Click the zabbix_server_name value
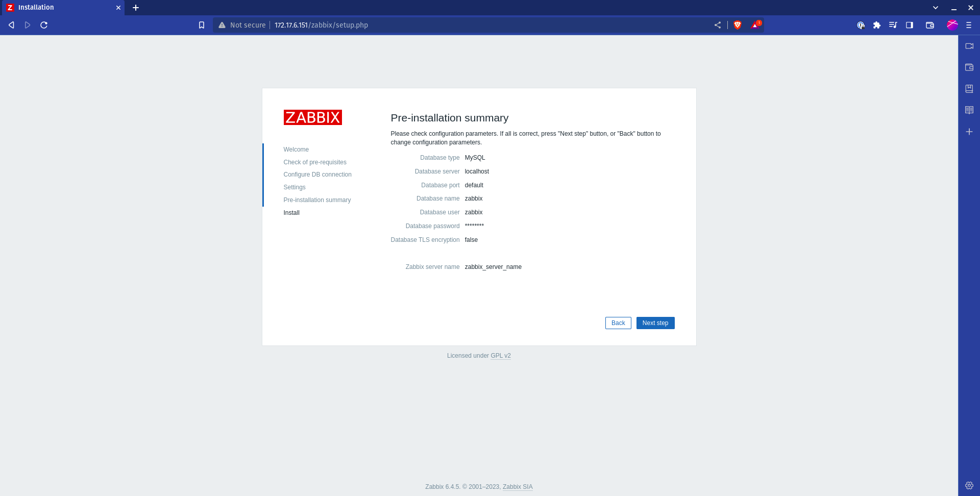Viewport: 980px width, 496px height. [493, 267]
